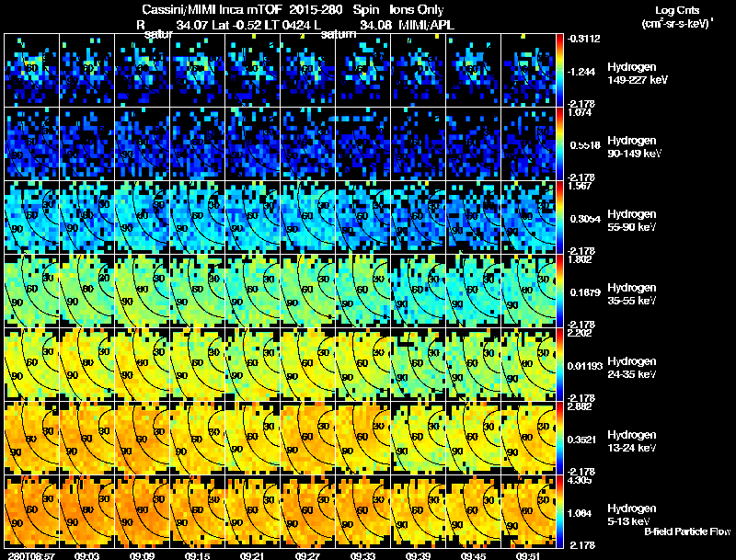Image resolution: width=736 pixels, height=560 pixels.
Task: Click the 09:03 time label
Action: coord(86,556)
